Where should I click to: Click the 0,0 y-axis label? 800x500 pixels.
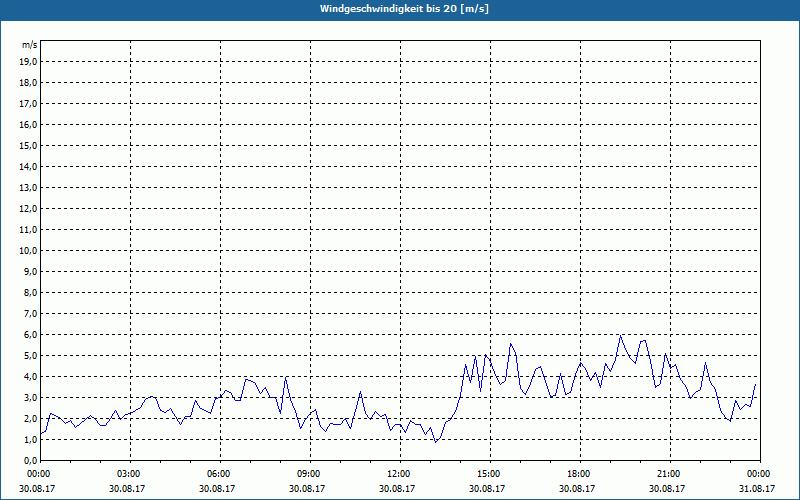point(31,460)
